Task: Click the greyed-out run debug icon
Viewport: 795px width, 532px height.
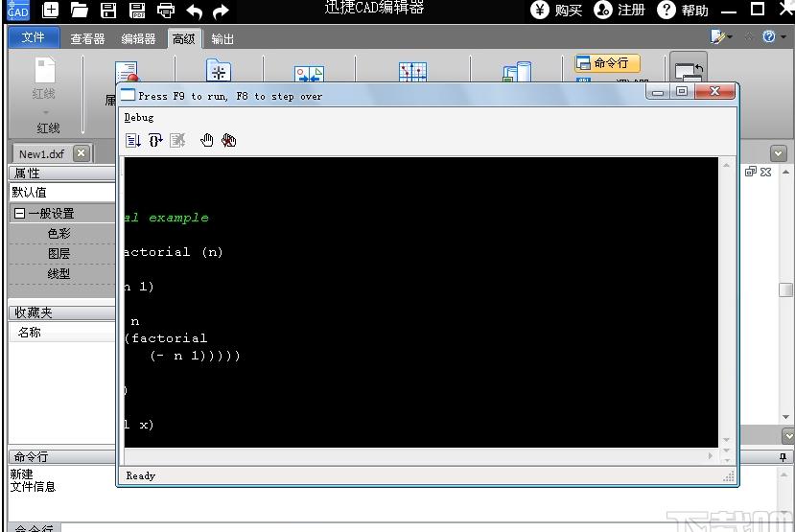Action: click(177, 140)
